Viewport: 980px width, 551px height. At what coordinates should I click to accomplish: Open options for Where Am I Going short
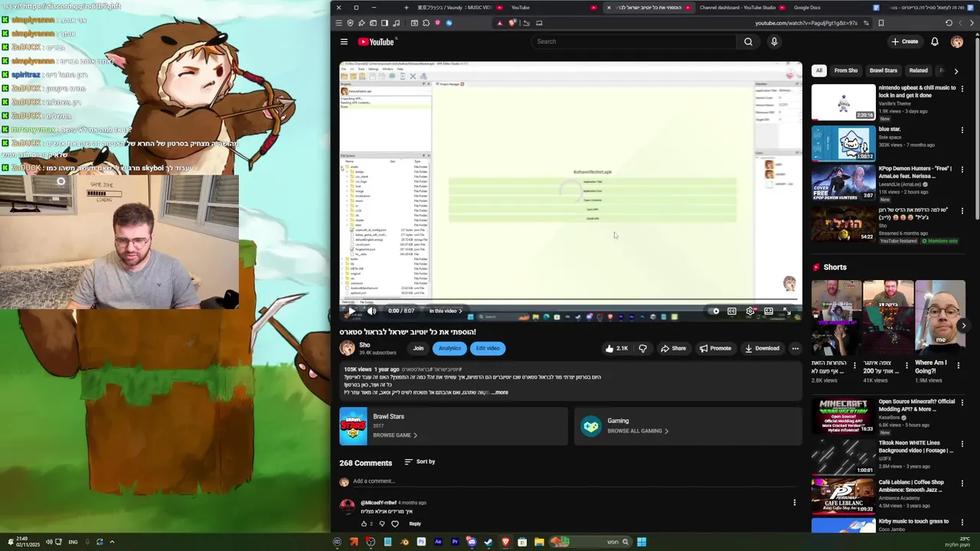coord(959,366)
